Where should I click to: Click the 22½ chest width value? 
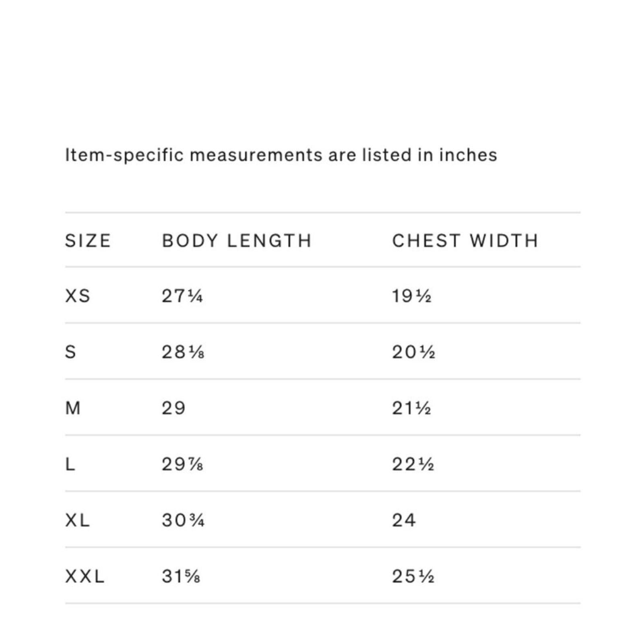pyautogui.click(x=413, y=464)
